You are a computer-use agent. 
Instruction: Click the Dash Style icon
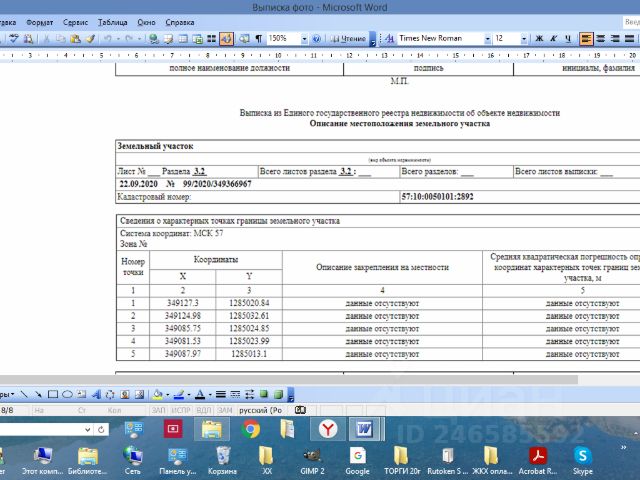pos(235,394)
